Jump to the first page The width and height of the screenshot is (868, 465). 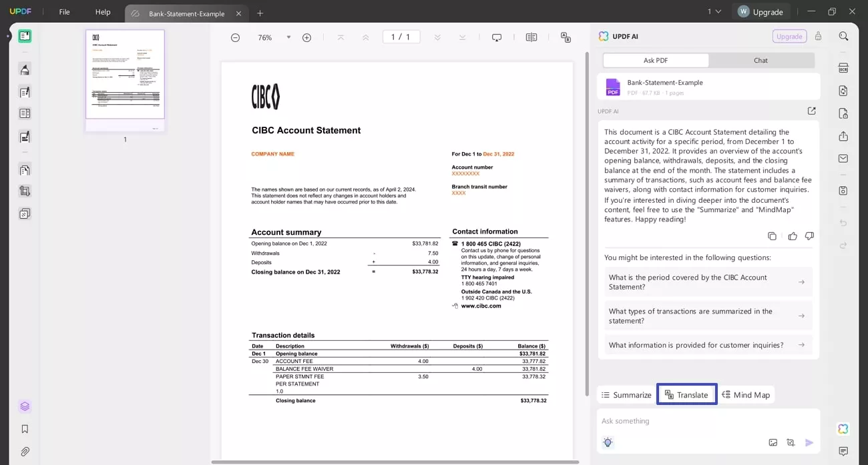pos(341,37)
